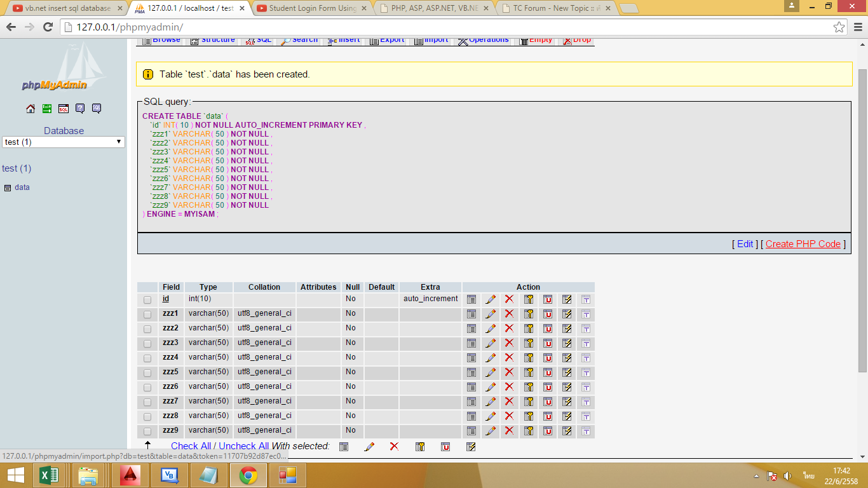Add Unique index icon on row zzz4

tap(547, 358)
